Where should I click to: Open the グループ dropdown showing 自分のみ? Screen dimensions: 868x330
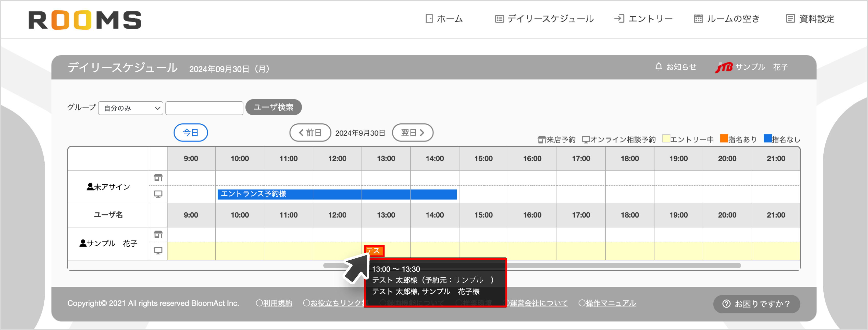pos(130,108)
